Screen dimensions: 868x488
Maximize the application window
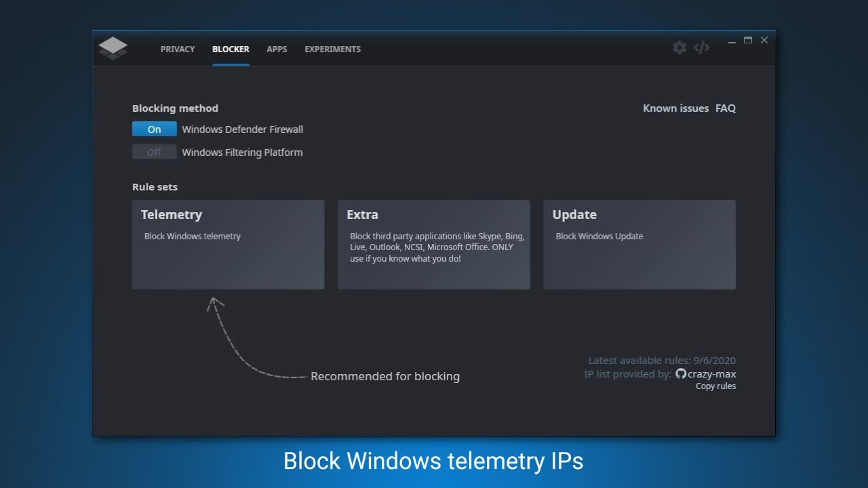pyautogui.click(x=748, y=41)
